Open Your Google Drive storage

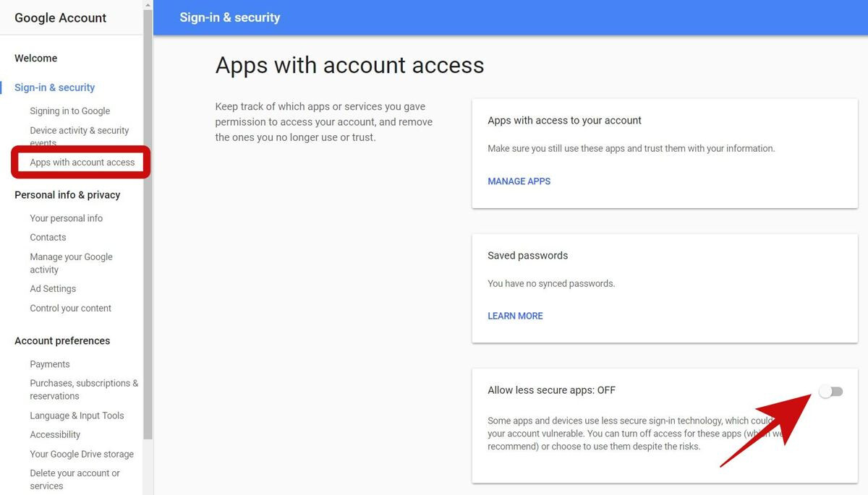coord(82,455)
